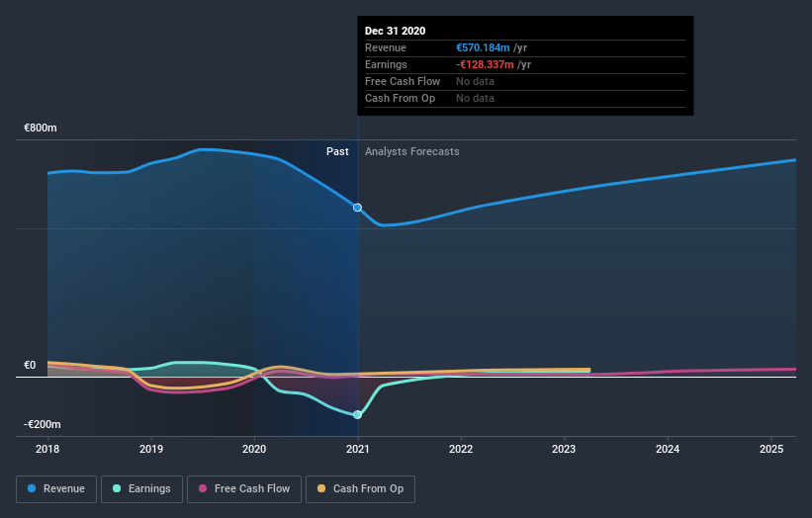The height and width of the screenshot is (518, 812).
Task: Click the teal Earnings legend dot
Action: [117, 488]
